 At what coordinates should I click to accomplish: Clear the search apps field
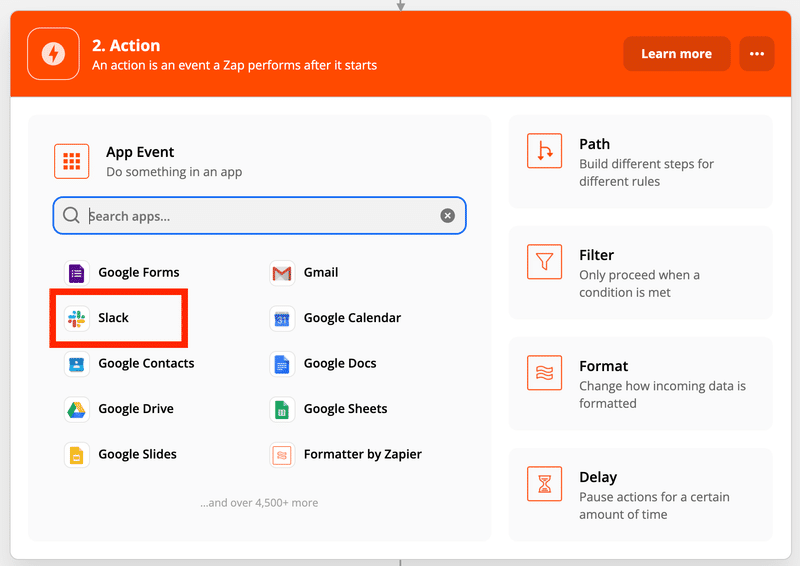[x=447, y=215]
